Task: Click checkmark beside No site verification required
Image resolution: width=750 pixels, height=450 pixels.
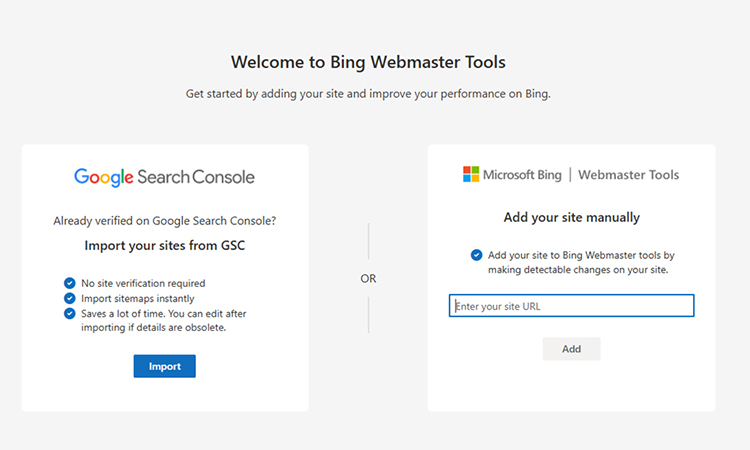Action: pyautogui.click(x=70, y=283)
